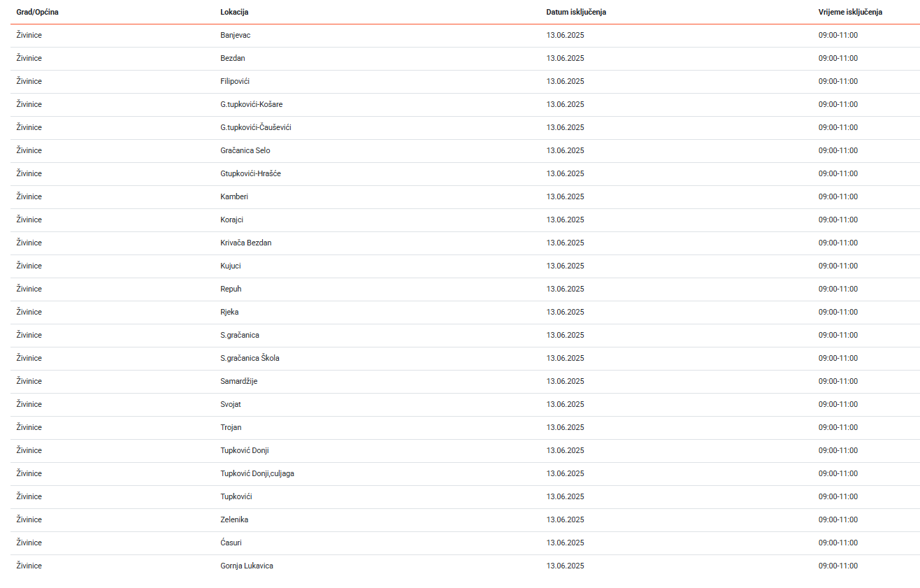The image size is (920, 588).
Task: Click the Gornja Lukavica location
Action: coord(246,566)
